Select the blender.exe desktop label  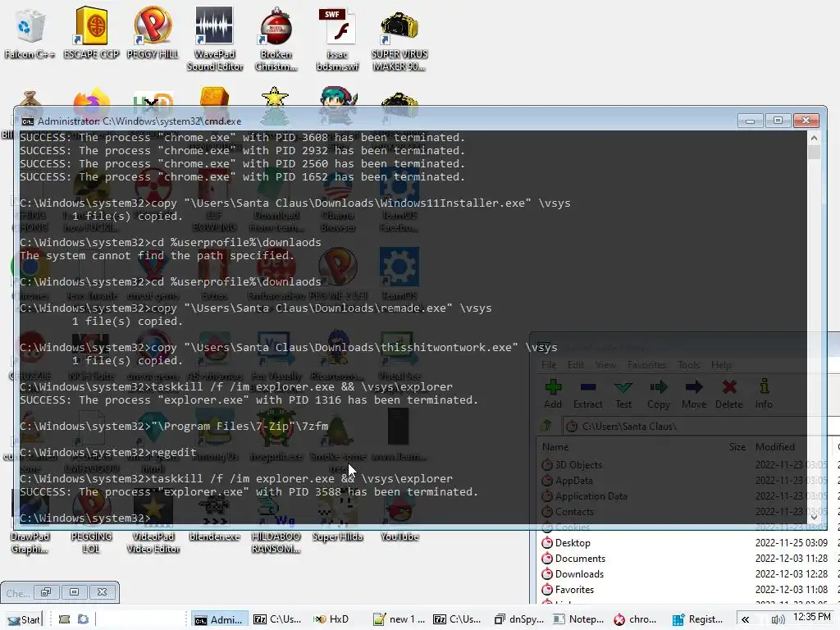tap(214, 536)
